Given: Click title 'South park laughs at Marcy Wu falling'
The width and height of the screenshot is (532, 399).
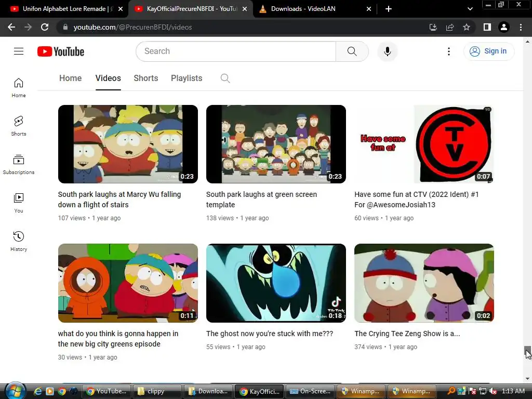Looking at the screenshot, I should point(119,199).
